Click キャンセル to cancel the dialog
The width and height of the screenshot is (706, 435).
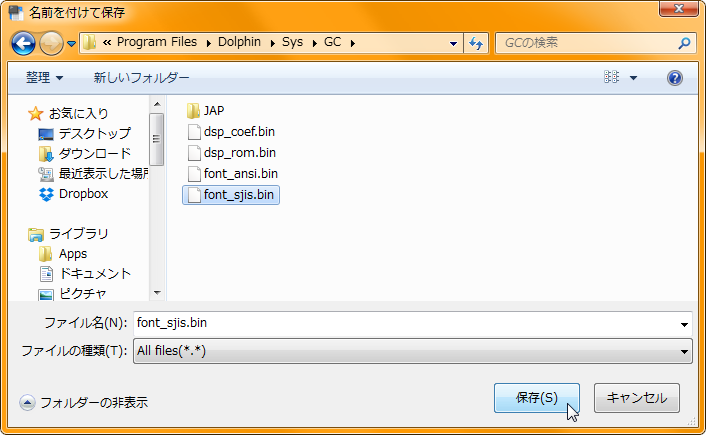coord(637,398)
